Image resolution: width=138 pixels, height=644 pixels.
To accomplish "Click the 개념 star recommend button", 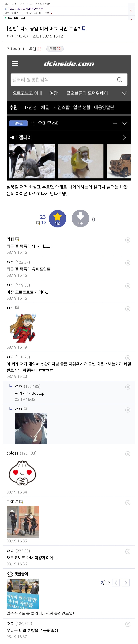I will [x=58, y=219].
